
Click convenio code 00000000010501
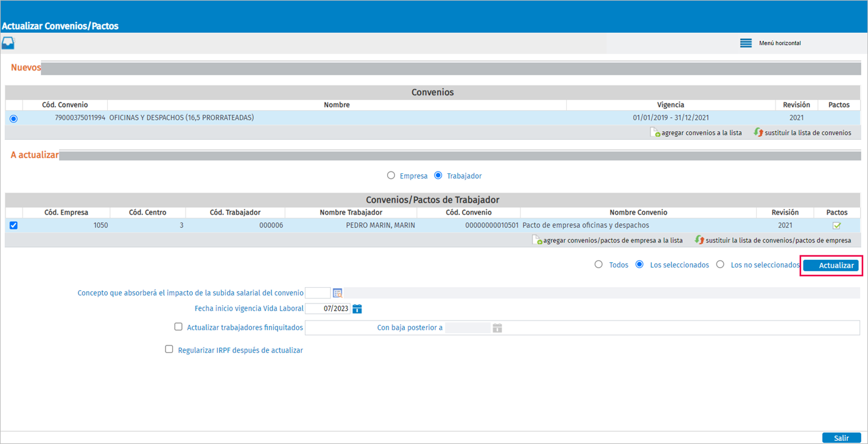pyautogui.click(x=491, y=225)
